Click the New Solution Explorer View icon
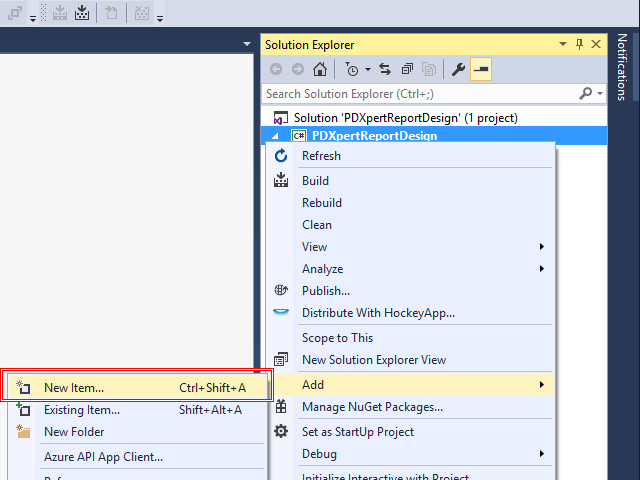Viewport: 640px width, 480px height. pyautogui.click(x=281, y=359)
